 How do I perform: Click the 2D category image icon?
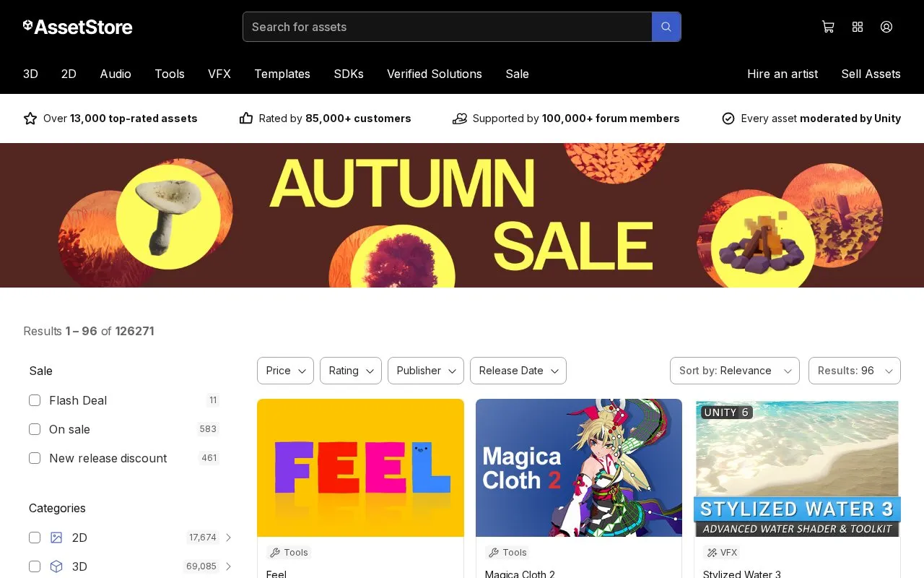(x=56, y=538)
